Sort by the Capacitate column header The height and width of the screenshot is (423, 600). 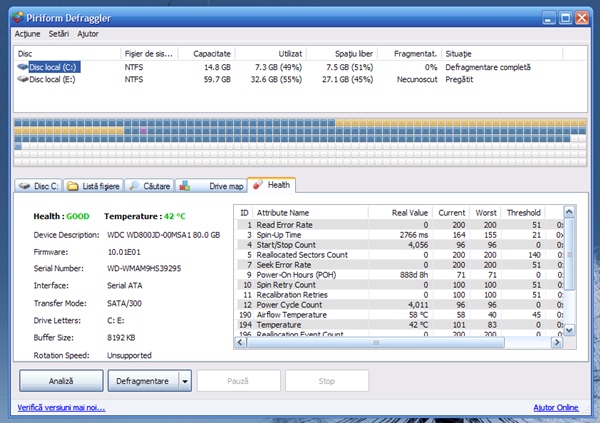coord(206,54)
